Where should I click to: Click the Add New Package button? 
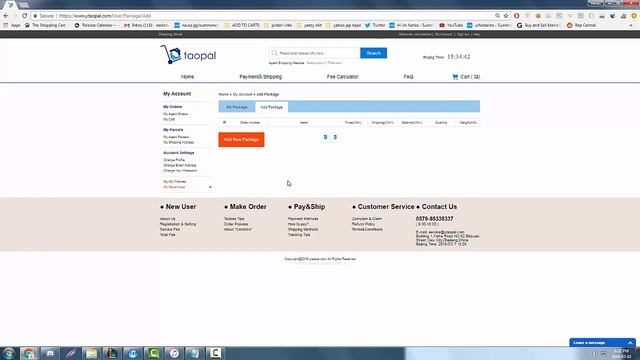(241, 140)
